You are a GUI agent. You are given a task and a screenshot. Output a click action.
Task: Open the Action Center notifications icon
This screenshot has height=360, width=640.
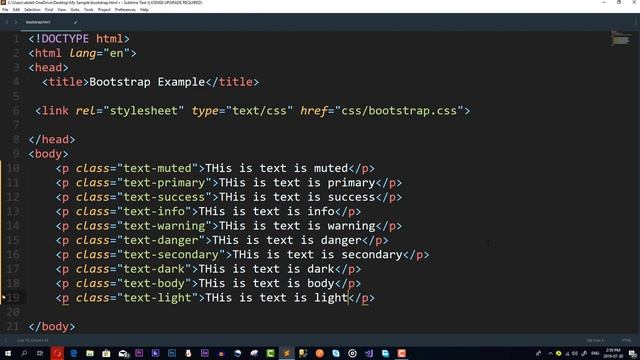tap(632, 353)
